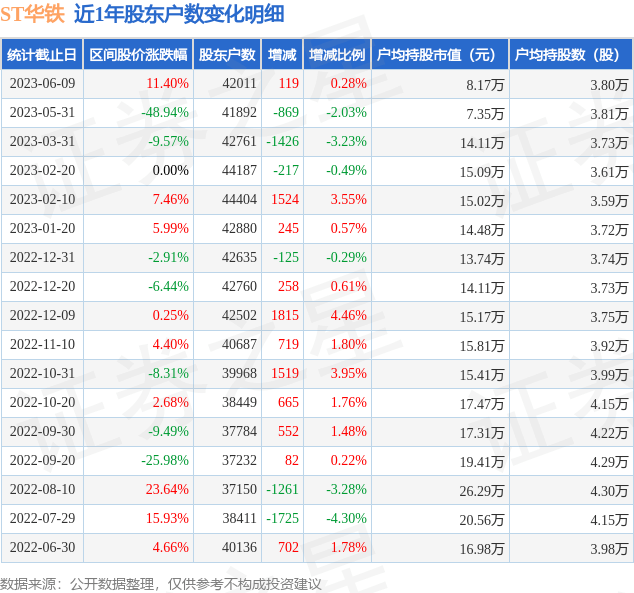Image resolution: width=634 pixels, height=593 pixels.
Task: Click the 数据来源 disclaimer footer text
Action: (x=161, y=583)
